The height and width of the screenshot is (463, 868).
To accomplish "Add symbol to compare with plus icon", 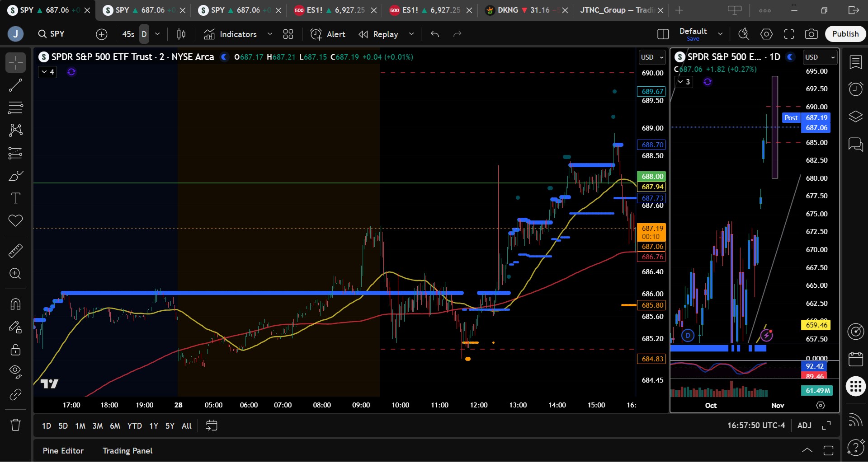I will [x=102, y=34].
